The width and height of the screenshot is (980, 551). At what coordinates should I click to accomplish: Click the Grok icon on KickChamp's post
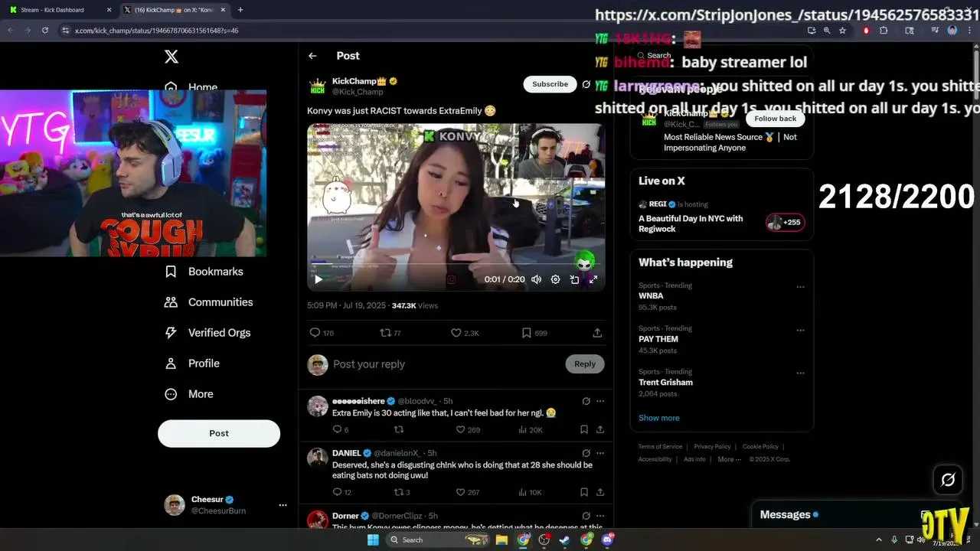(586, 84)
